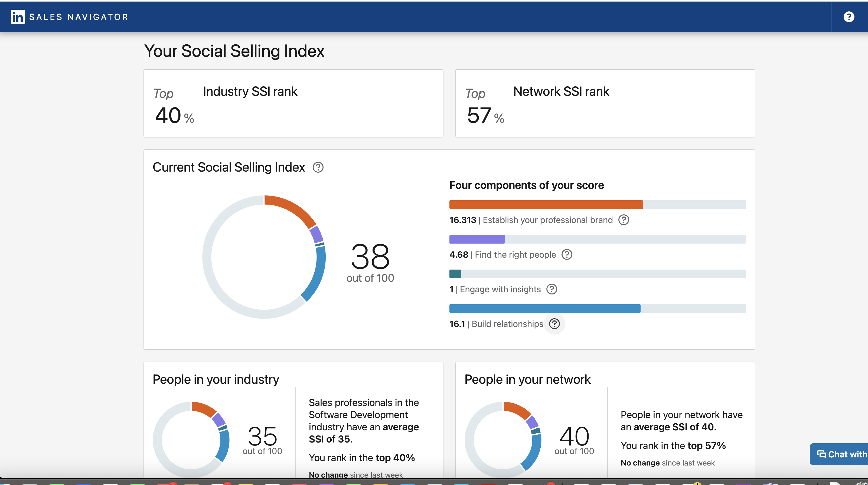Click the Your Social Selling Index title
The height and width of the screenshot is (485, 868).
coord(234,51)
